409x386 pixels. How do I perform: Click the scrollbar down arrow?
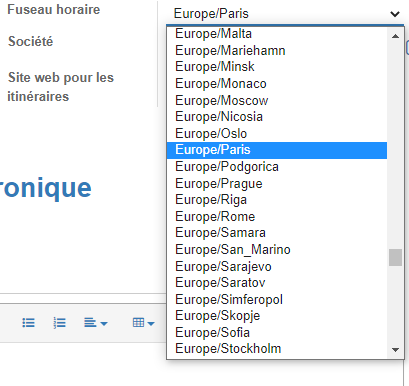click(x=395, y=350)
